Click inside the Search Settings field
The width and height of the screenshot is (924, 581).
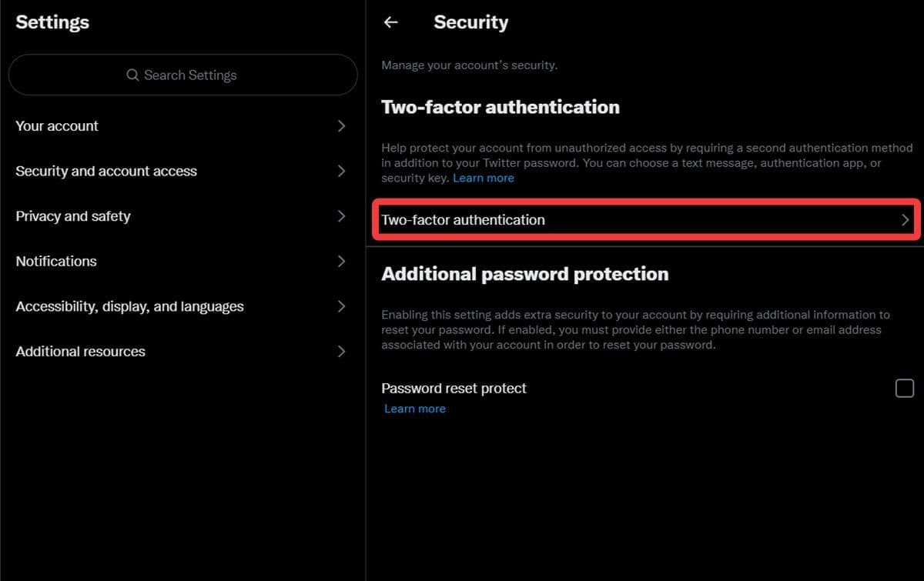[200, 75]
